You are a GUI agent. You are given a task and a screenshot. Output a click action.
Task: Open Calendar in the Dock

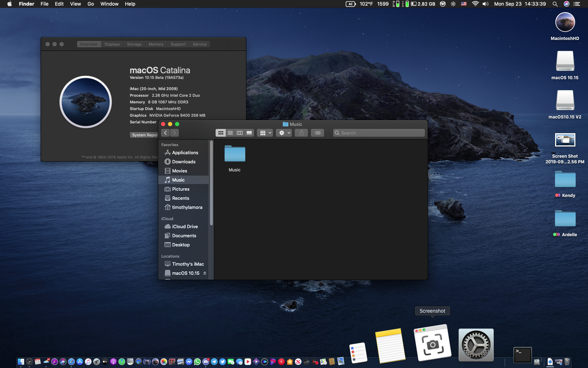tap(37, 362)
